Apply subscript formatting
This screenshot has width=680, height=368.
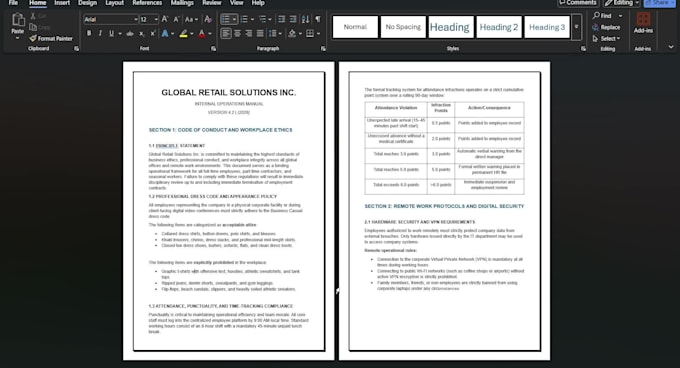pyautogui.click(x=141, y=34)
